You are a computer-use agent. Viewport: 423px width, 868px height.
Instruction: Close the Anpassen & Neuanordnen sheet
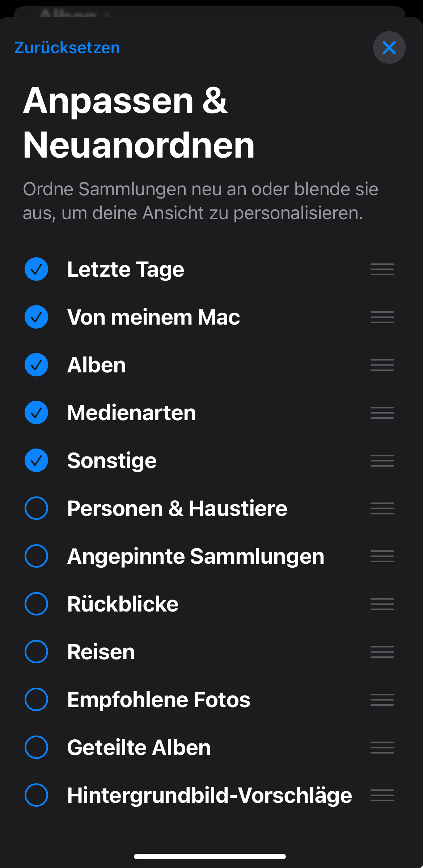click(x=389, y=47)
